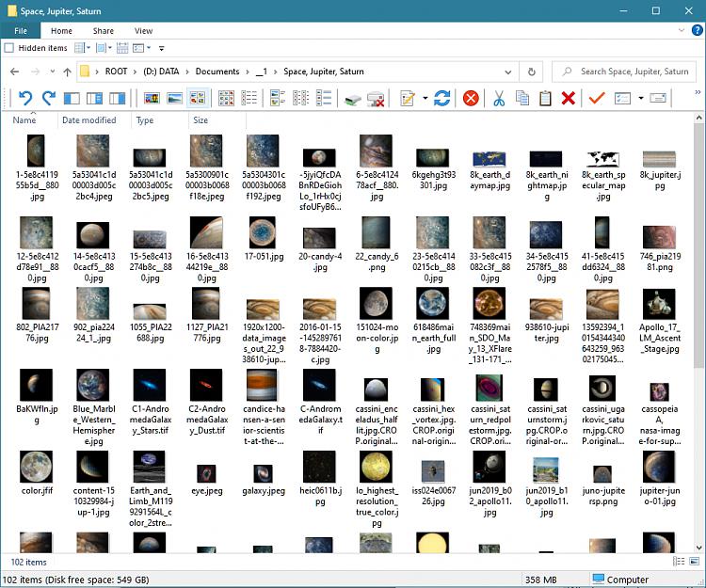This screenshot has width=706, height=588.
Task: Open the first quick access layout dropdown
Action: point(88,48)
